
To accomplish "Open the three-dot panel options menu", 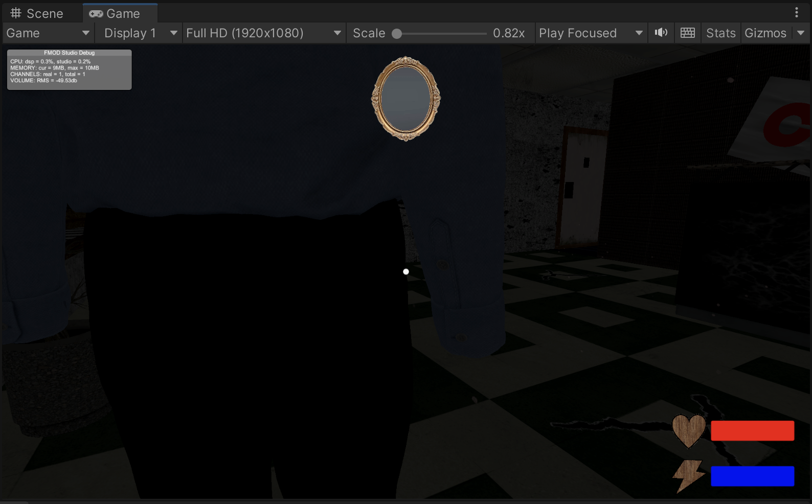I will (x=797, y=12).
